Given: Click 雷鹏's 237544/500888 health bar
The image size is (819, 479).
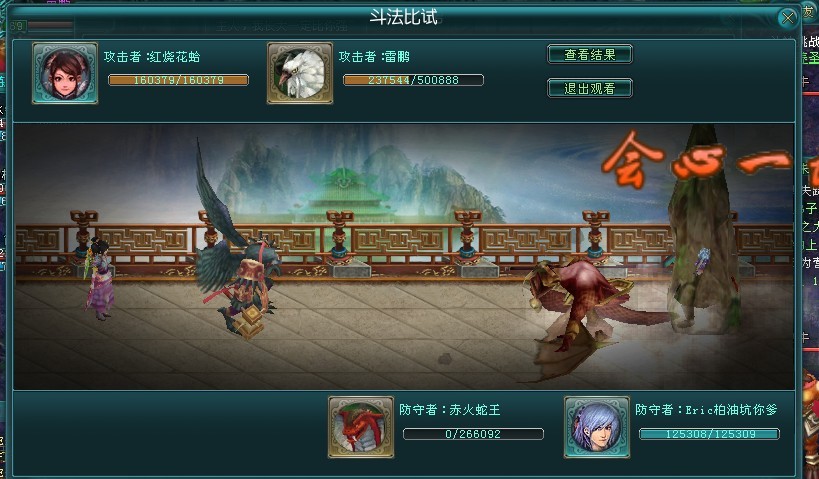Looking at the screenshot, I should click(413, 80).
